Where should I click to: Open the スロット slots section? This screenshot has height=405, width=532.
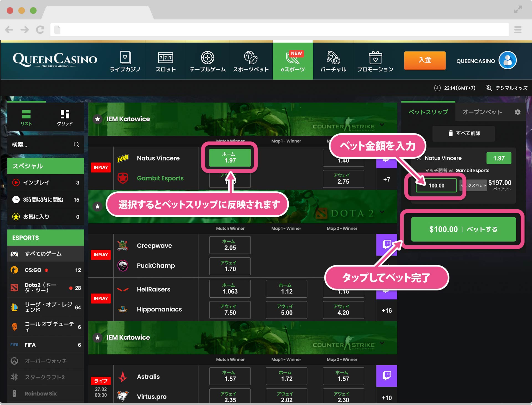pos(166,61)
